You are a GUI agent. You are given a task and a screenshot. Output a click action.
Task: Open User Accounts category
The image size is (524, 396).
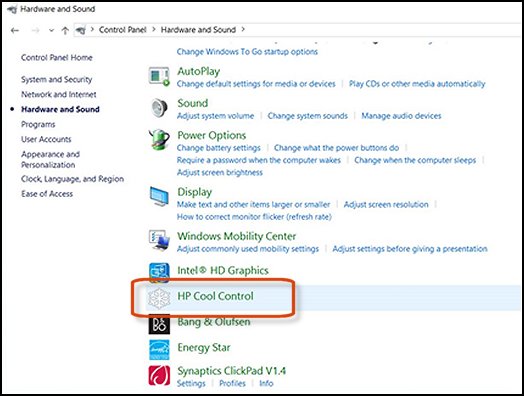[x=46, y=139]
